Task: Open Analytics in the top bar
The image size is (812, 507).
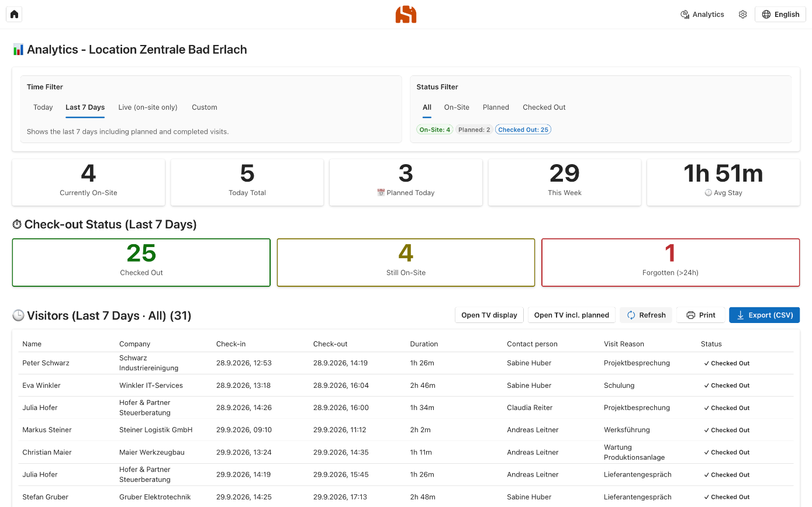Action: coord(702,15)
